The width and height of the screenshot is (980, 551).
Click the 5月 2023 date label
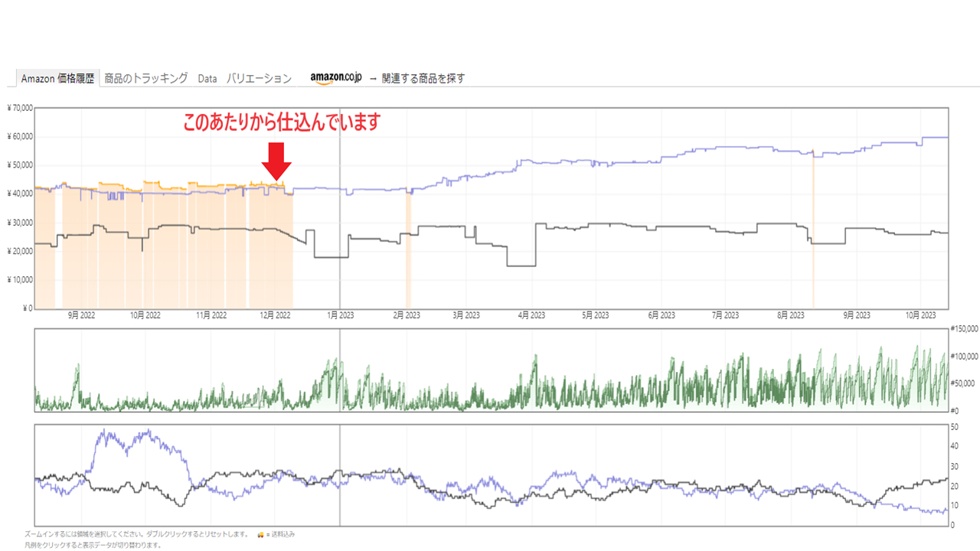click(596, 315)
